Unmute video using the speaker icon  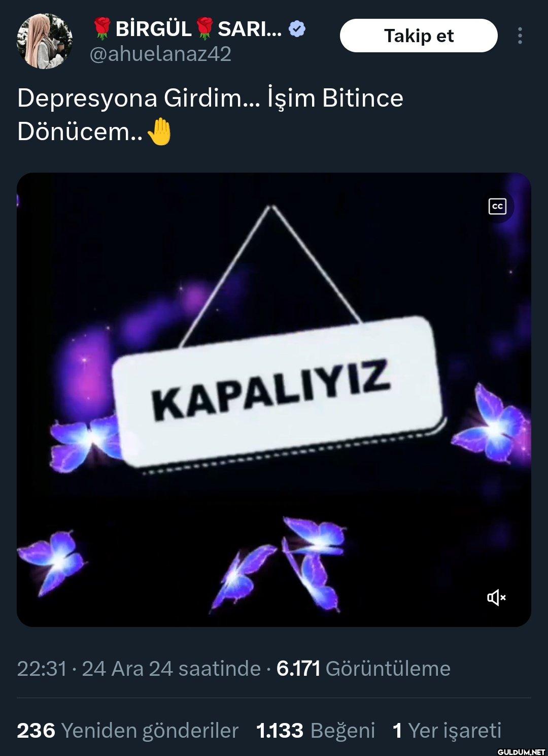pyautogui.click(x=497, y=598)
